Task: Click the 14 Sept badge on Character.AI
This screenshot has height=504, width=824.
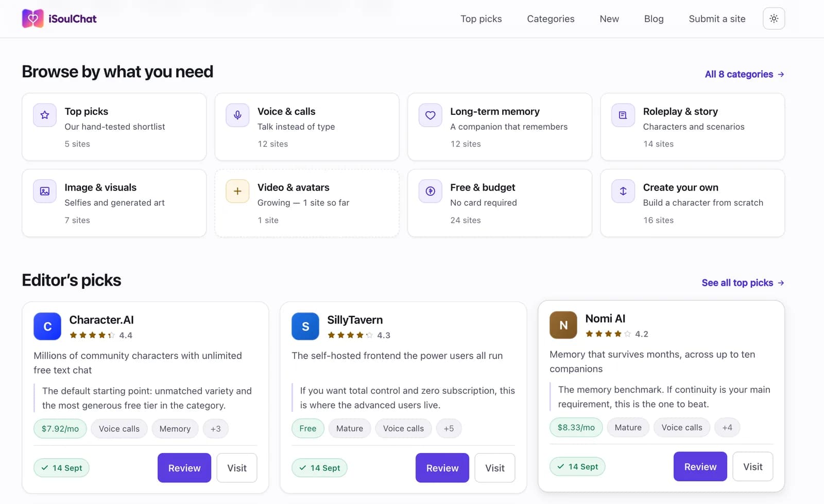Action: (x=61, y=468)
